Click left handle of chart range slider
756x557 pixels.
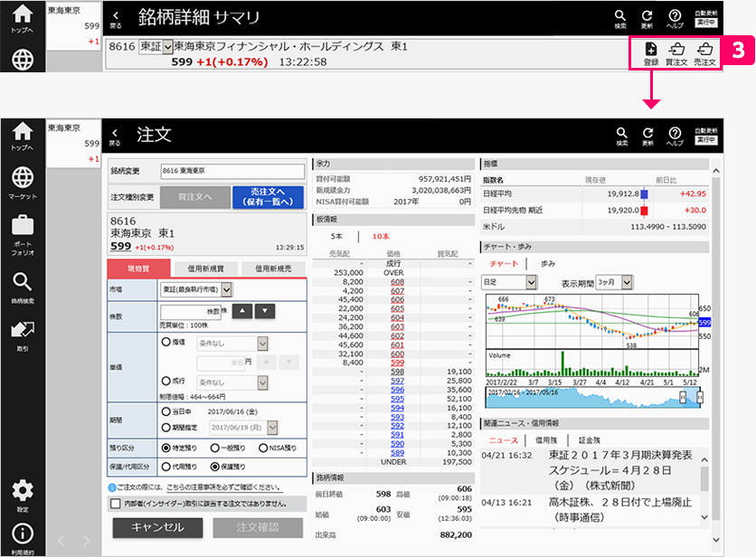[683, 397]
